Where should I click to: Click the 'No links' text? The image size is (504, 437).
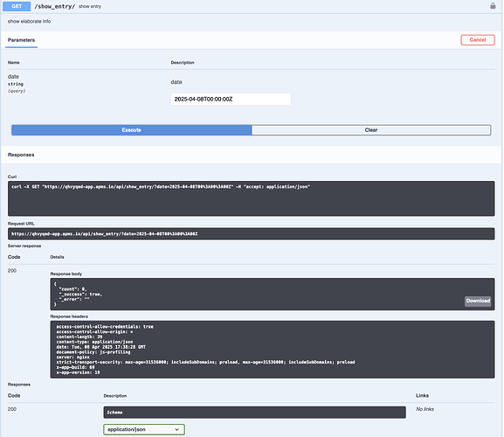point(425,409)
